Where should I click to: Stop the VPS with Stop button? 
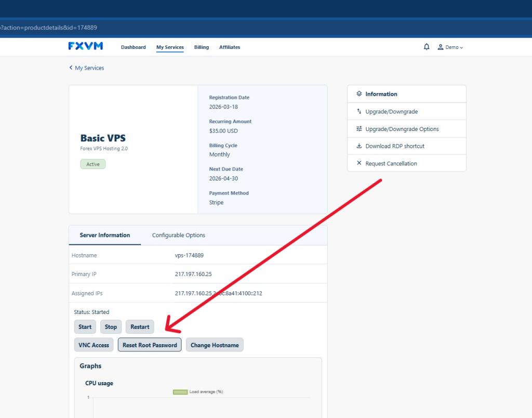point(111,327)
